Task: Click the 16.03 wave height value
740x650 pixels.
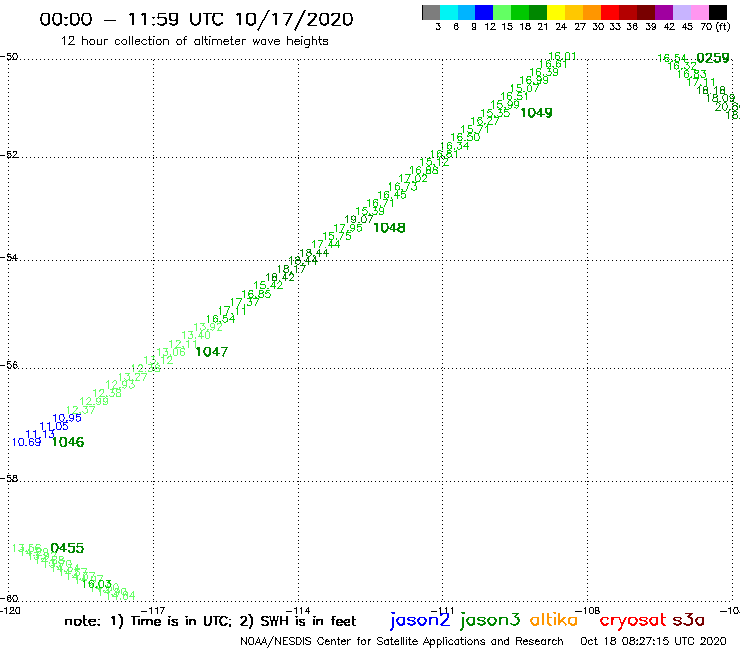Action: (96, 584)
